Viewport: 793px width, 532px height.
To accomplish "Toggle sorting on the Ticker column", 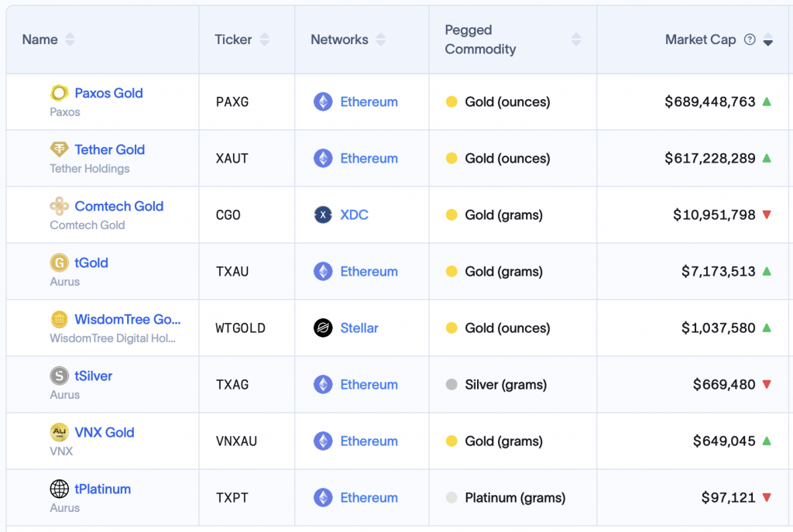I will (265, 39).
